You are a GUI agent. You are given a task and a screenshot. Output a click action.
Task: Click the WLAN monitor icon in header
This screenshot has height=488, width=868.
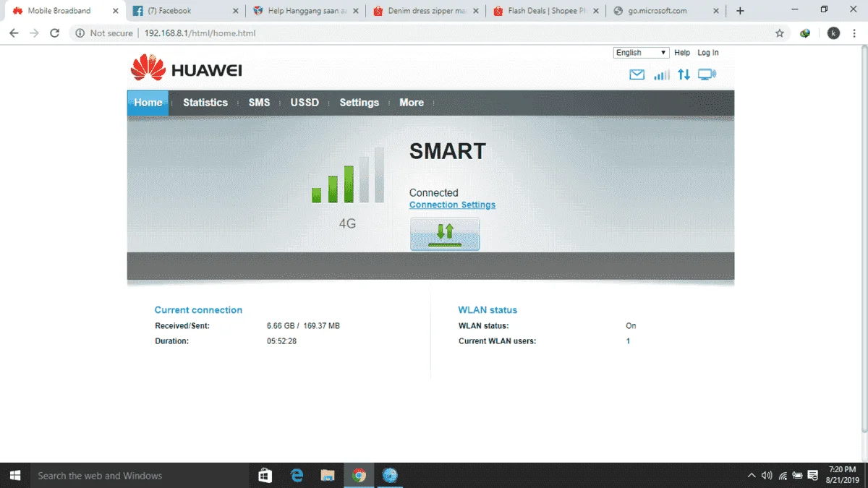(x=707, y=74)
